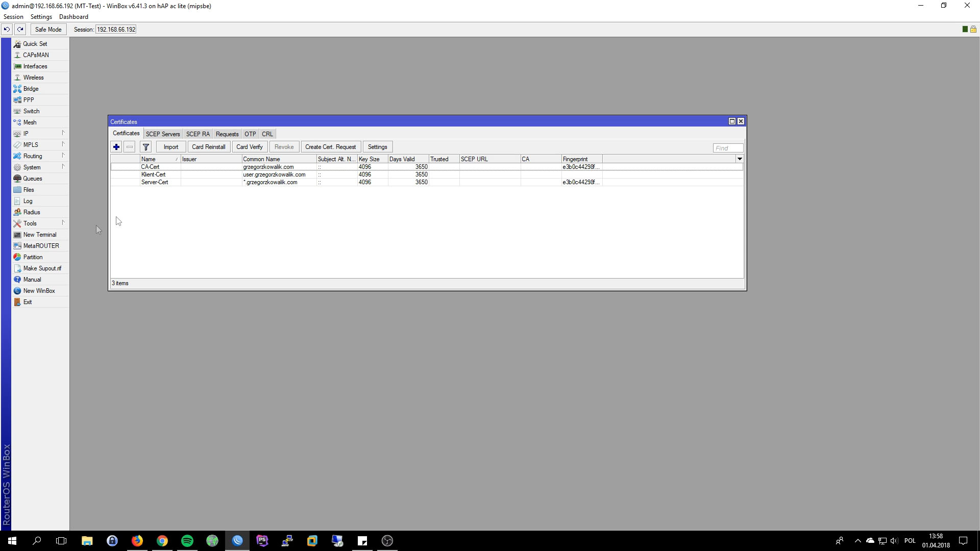Close the Certificates sub-window
980x551 pixels.
point(741,121)
